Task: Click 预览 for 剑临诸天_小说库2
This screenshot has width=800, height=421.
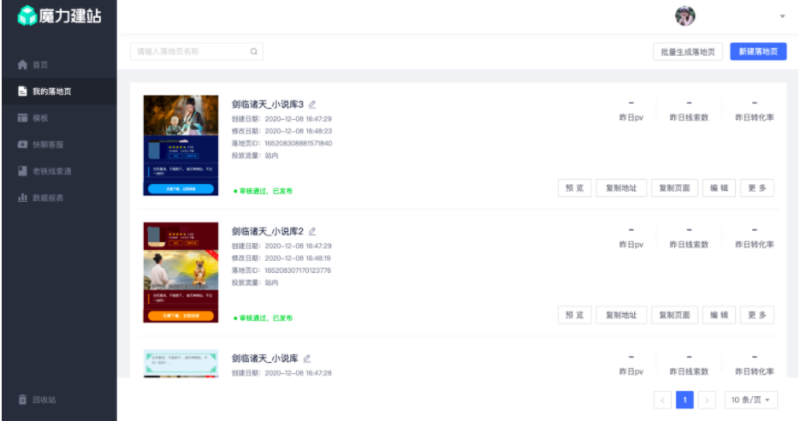Action: 574,315
